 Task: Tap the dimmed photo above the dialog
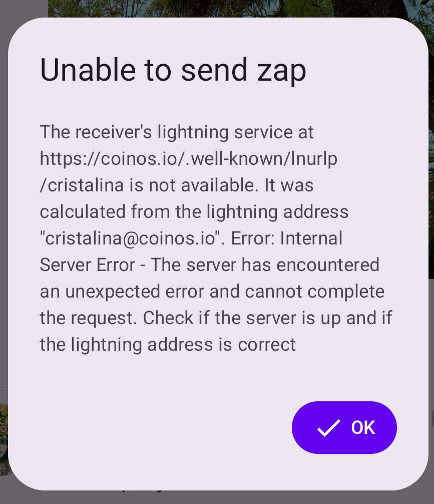(x=238, y=8)
